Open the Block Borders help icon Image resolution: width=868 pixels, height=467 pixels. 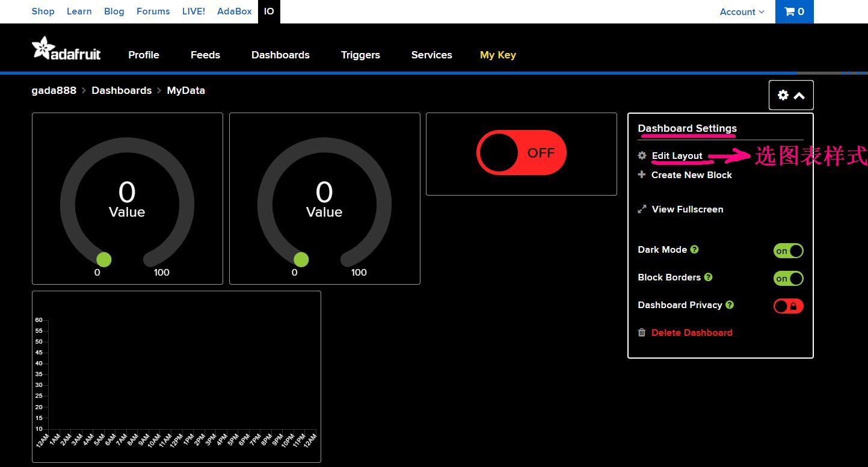coord(708,277)
